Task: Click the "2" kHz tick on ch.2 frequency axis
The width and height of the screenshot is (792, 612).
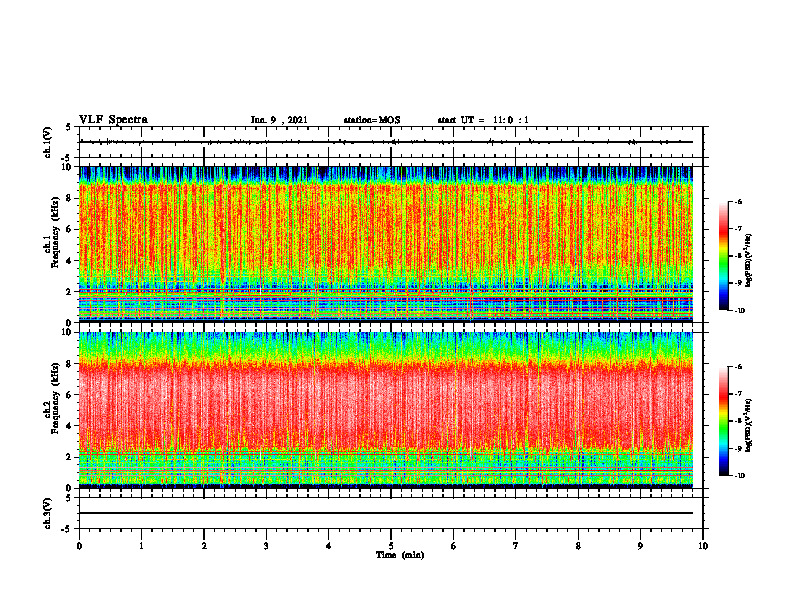Action: click(x=69, y=457)
